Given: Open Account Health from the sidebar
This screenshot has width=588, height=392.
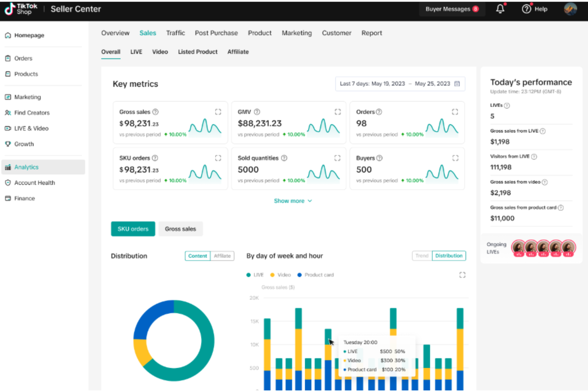Looking at the screenshot, I should coord(34,183).
